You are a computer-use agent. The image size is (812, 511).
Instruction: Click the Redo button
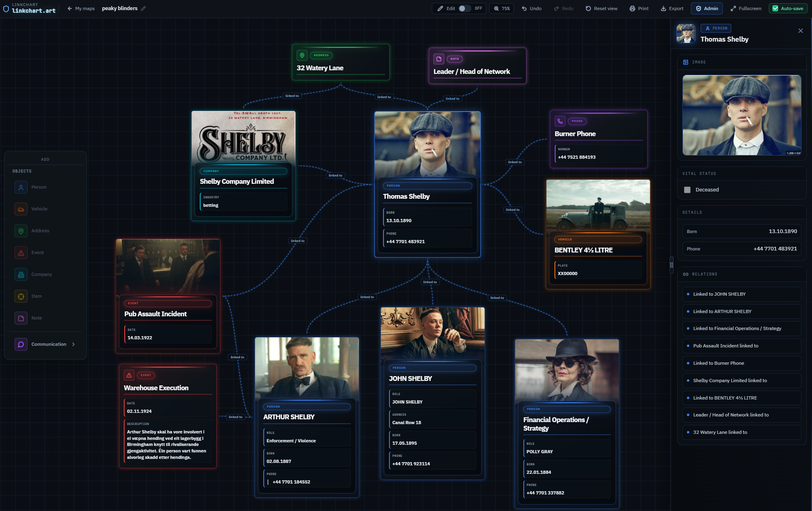(564, 8)
